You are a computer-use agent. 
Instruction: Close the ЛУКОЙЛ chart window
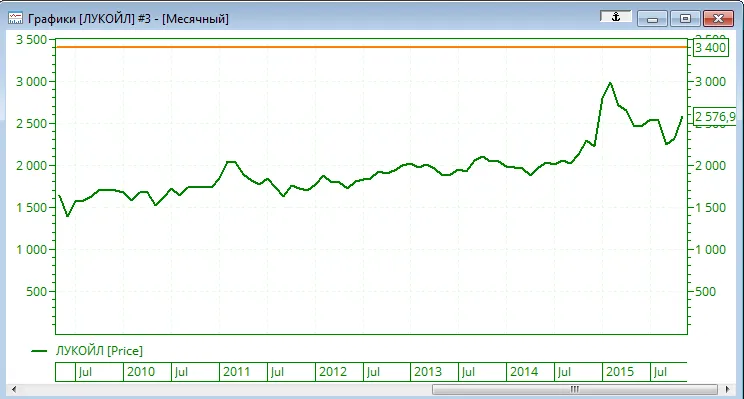pos(718,19)
